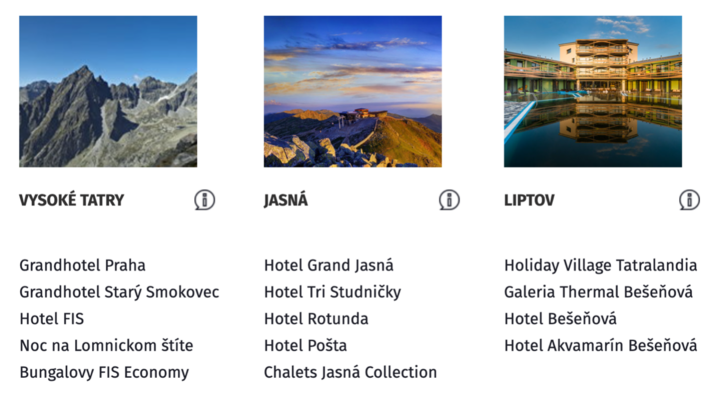Choose Noc na Lomnickom štíte

pos(106,346)
